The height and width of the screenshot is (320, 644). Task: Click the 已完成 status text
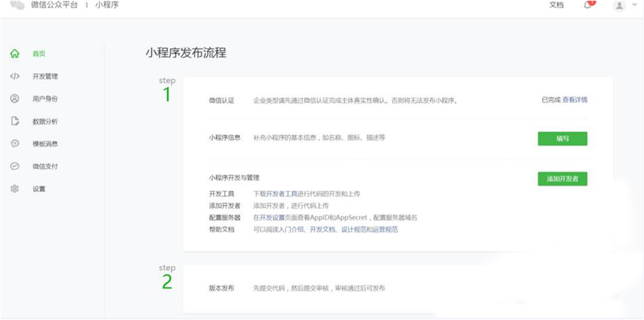pyautogui.click(x=551, y=100)
